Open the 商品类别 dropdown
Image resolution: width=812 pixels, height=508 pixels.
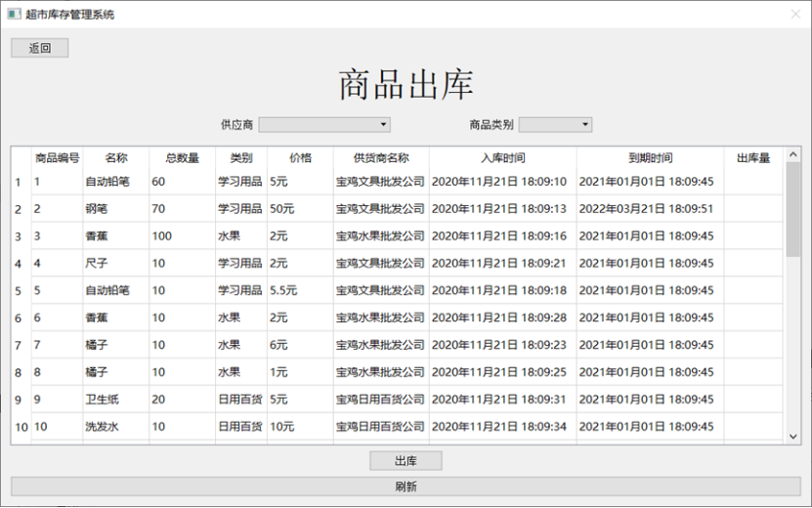[x=555, y=125]
